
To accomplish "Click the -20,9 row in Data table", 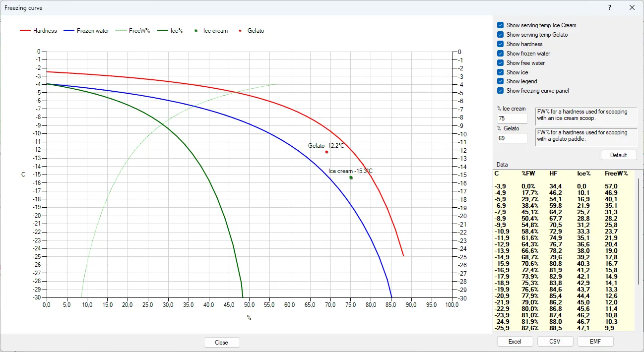I will tap(565, 296).
